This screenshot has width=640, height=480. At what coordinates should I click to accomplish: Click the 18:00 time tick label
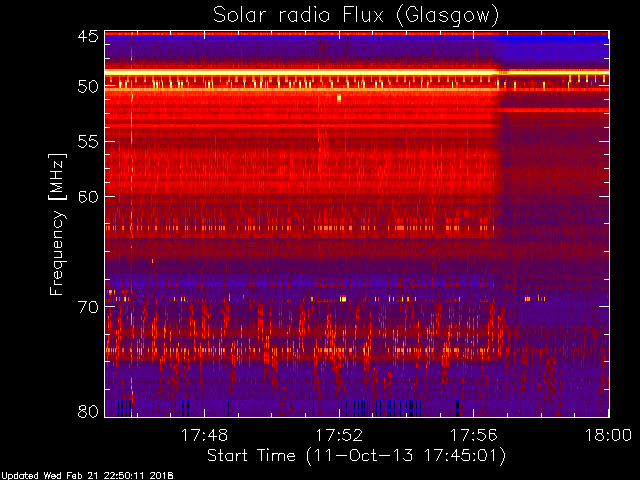(x=608, y=435)
